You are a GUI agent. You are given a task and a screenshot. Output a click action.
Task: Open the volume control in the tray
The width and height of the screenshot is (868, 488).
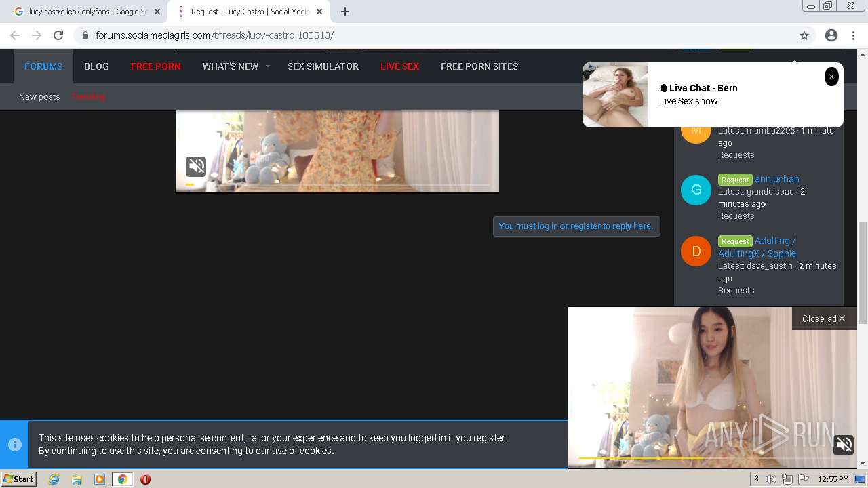click(771, 479)
